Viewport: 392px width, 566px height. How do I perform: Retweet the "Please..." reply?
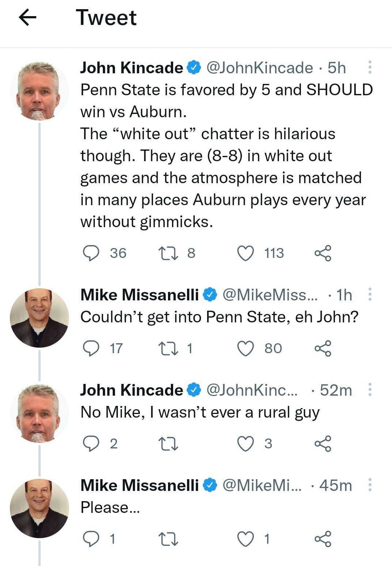coord(168,539)
